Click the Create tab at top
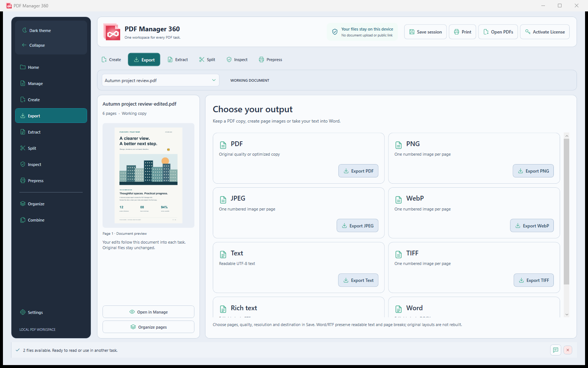 point(111,60)
